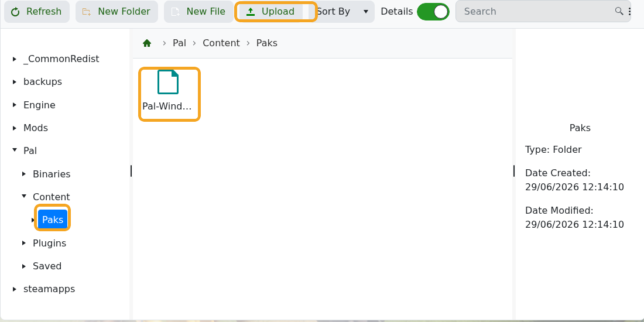Viewport: 644px width, 322px height.
Task: Select Saved folder in the tree
Action: (47, 266)
